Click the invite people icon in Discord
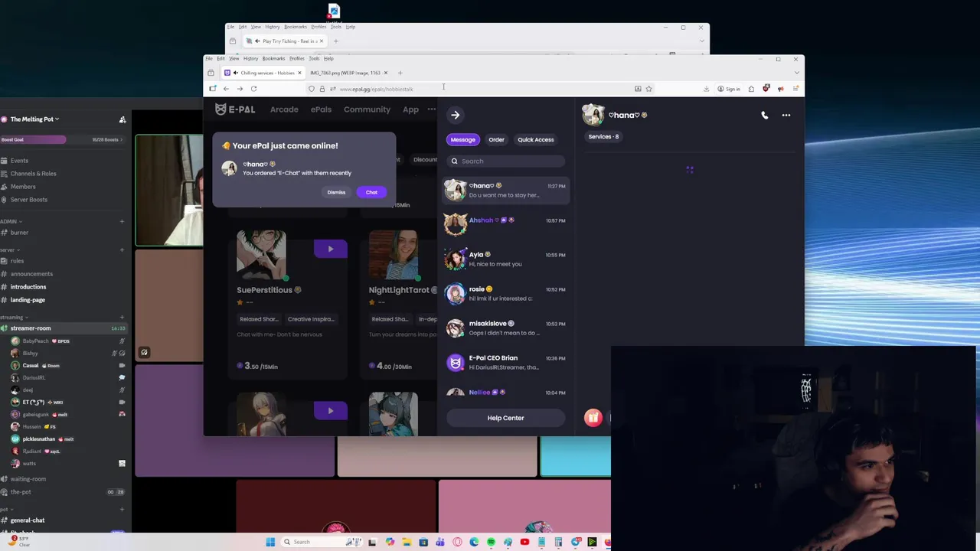 pos(122,119)
